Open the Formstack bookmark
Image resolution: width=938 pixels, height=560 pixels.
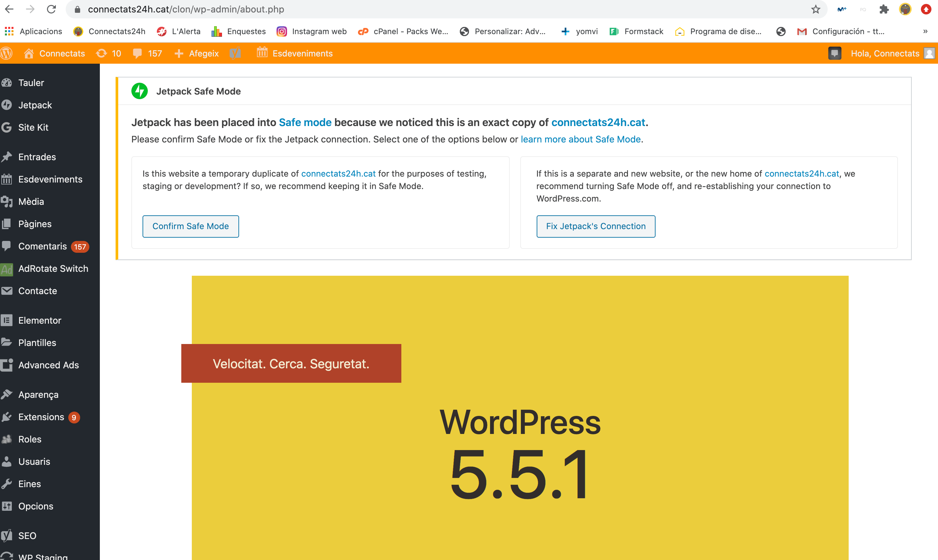(636, 31)
